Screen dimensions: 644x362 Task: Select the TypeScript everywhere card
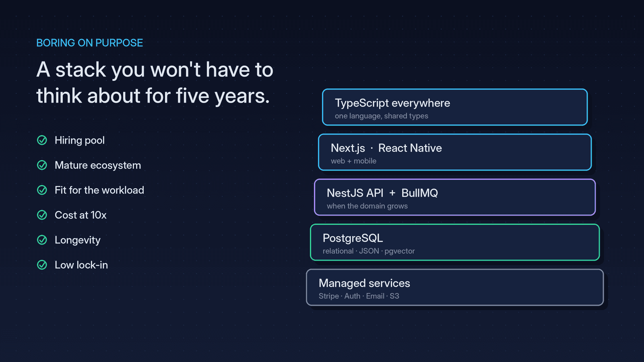[x=455, y=107]
